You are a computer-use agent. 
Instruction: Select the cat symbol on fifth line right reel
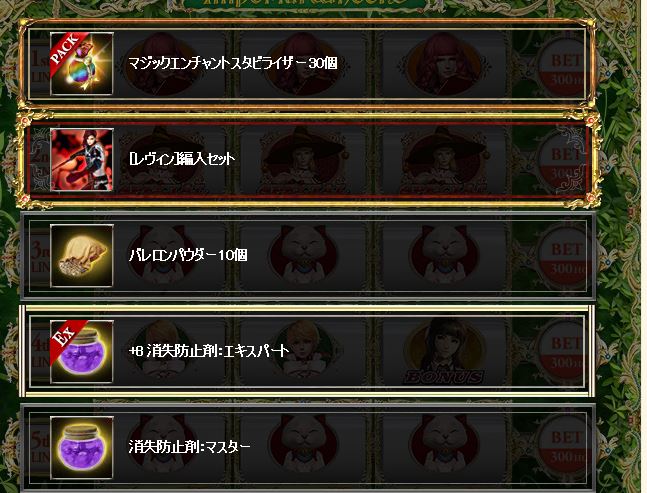(444, 447)
